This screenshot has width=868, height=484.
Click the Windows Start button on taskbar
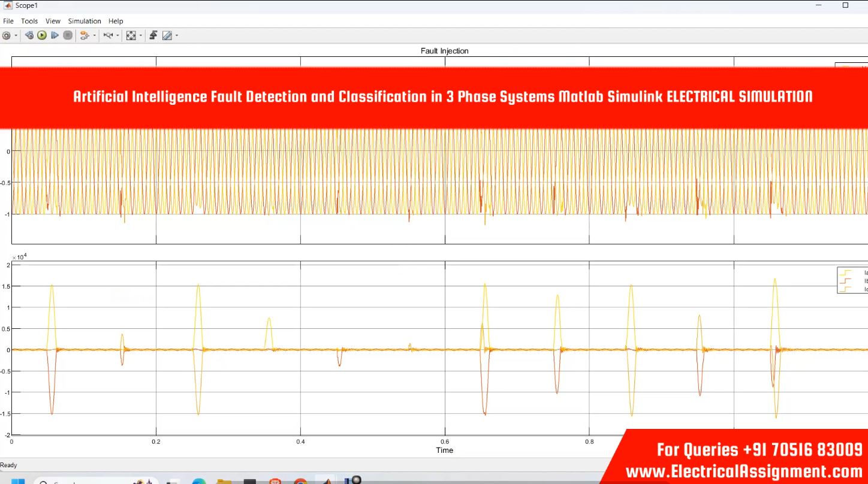17,481
